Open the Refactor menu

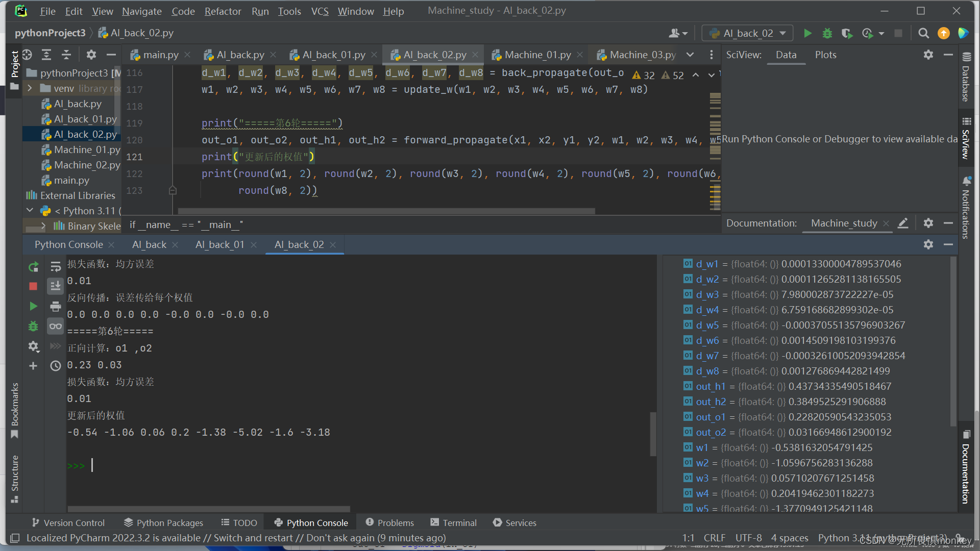[223, 11]
